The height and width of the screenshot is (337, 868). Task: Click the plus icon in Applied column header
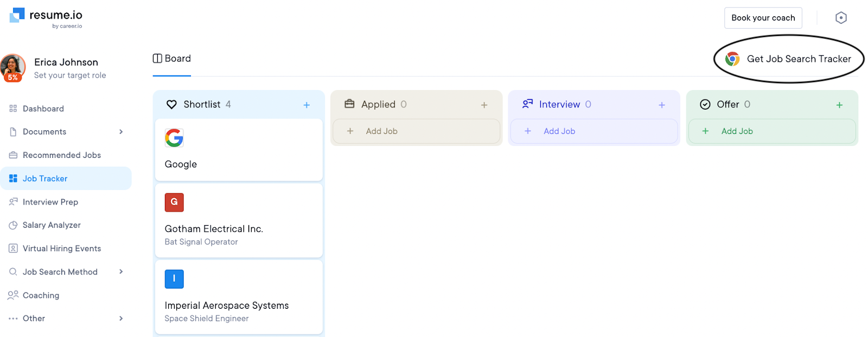coord(484,105)
